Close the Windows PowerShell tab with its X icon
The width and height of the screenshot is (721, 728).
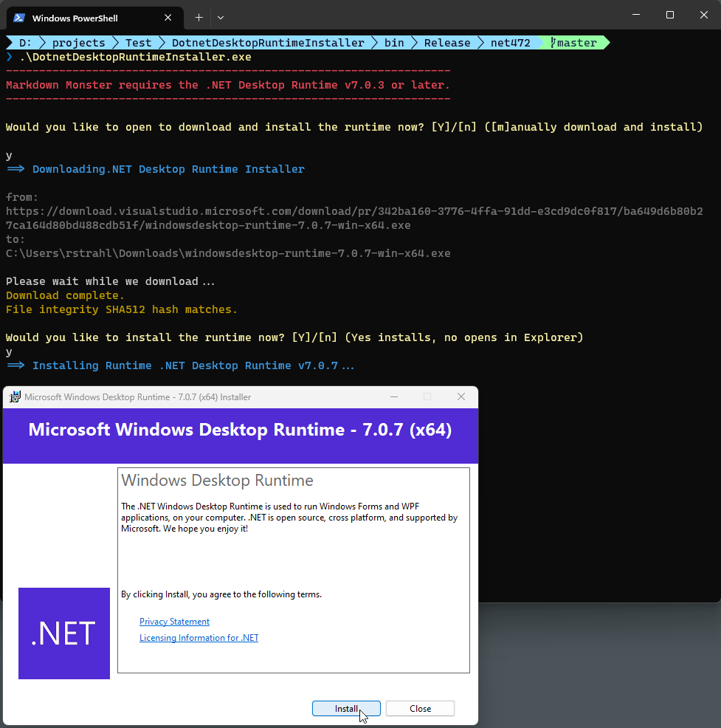(x=168, y=17)
